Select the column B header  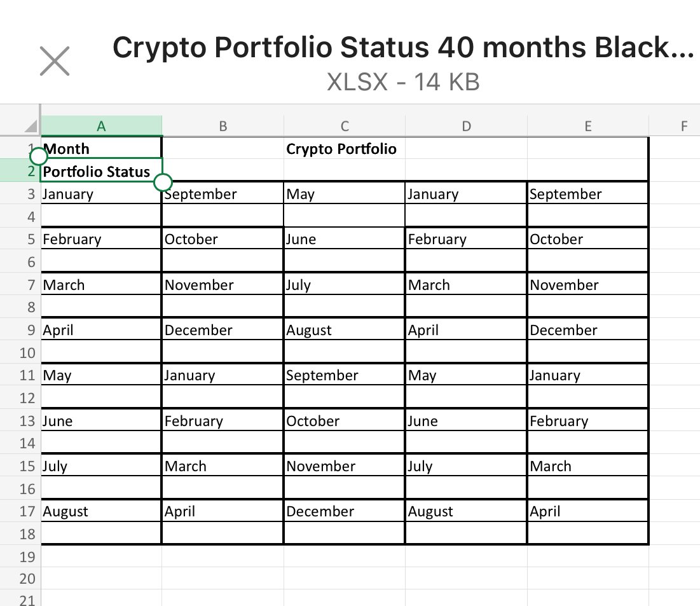click(x=223, y=126)
